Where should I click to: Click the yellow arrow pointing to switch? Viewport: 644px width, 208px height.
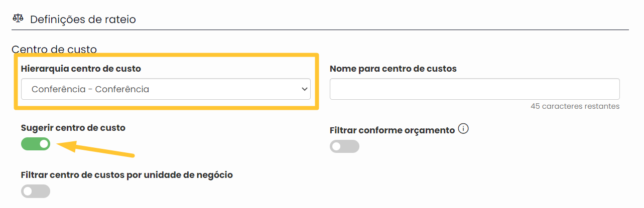tap(94, 149)
